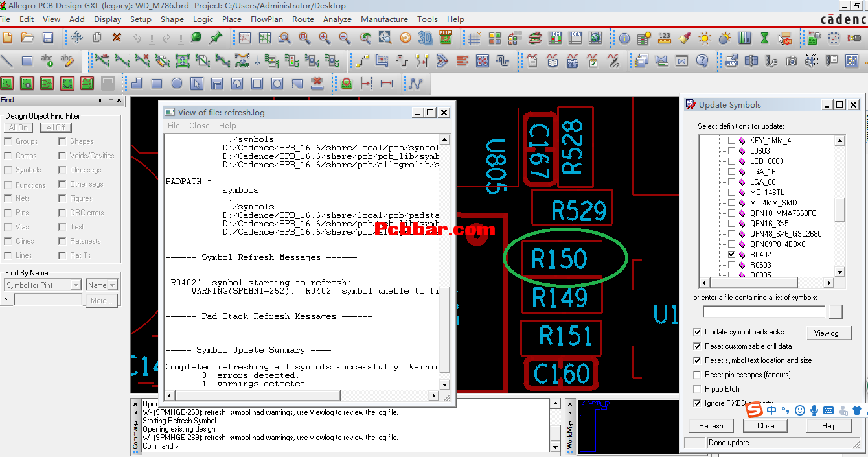The height and width of the screenshot is (457, 868).
Task: Toggle Reset symbol text location and size
Action: point(697,360)
